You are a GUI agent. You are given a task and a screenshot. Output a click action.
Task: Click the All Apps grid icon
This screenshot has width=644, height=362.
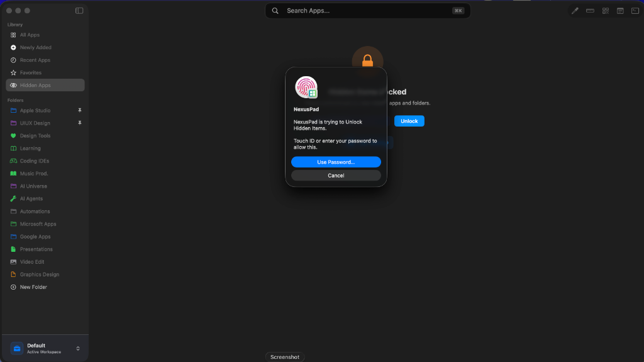pyautogui.click(x=13, y=35)
